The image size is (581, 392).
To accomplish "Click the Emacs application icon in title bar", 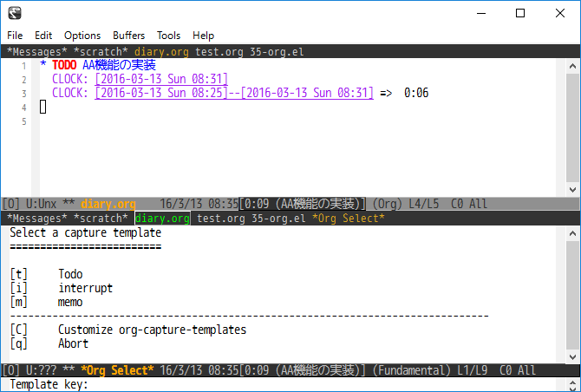I will [x=15, y=13].
